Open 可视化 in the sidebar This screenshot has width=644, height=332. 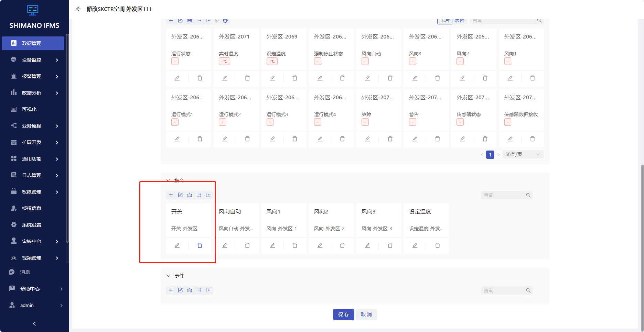[x=33, y=109]
